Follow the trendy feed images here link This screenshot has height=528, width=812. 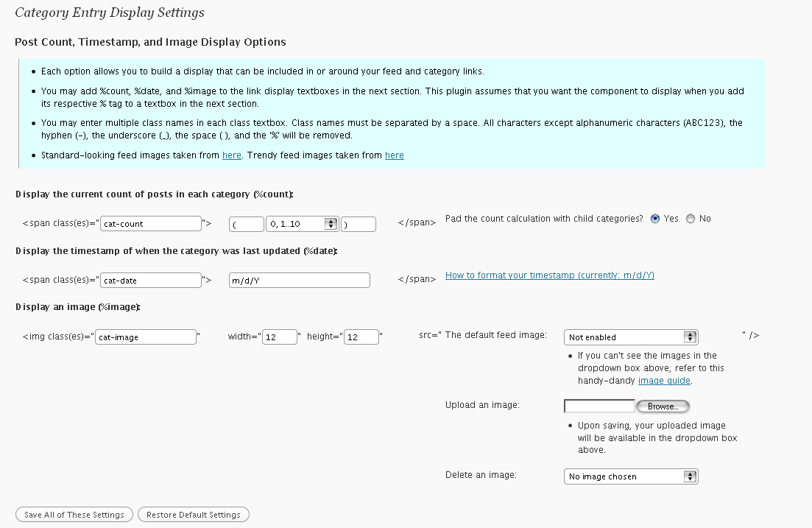tap(395, 155)
